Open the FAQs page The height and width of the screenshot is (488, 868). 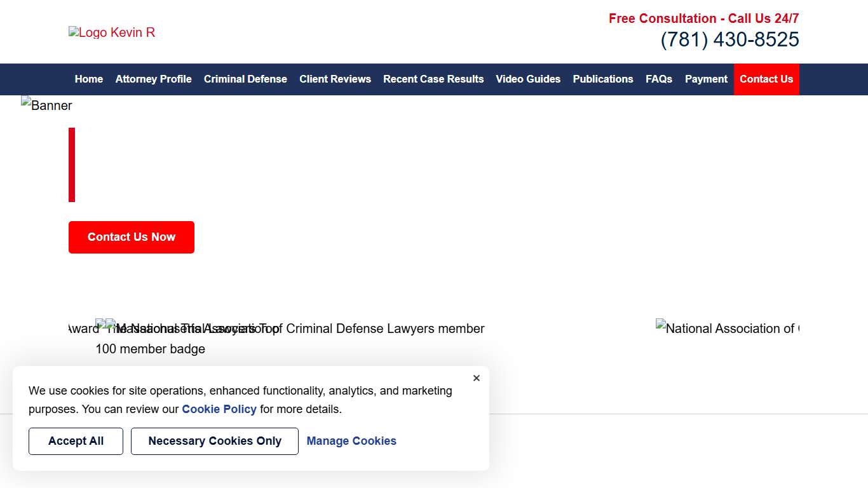tap(659, 79)
